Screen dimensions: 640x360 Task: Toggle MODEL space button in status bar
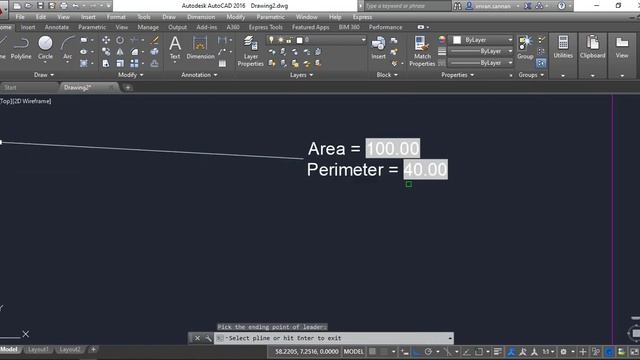point(353,351)
